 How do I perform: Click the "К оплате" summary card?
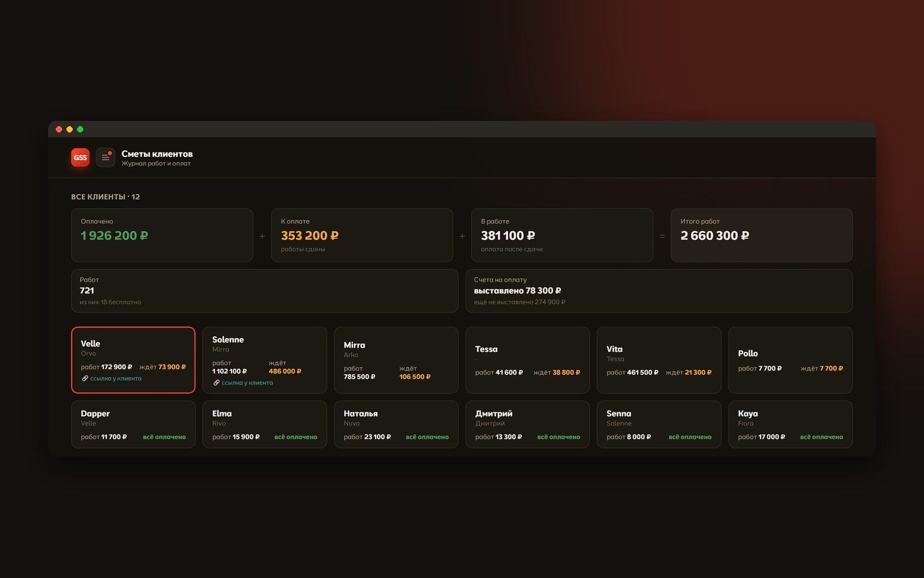[x=362, y=235]
